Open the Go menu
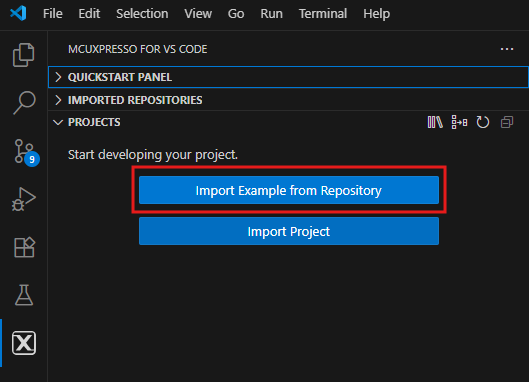The image size is (529, 382). click(x=236, y=14)
